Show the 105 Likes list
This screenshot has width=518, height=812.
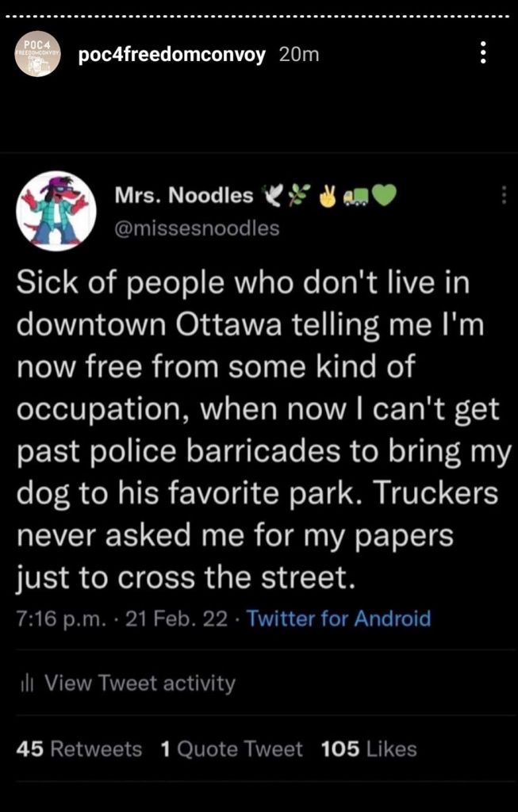pos(369,749)
